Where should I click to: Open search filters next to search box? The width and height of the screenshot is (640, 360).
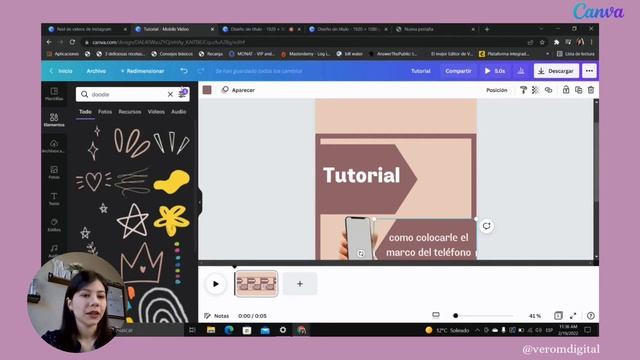pyautogui.click(x=182, y=93)
